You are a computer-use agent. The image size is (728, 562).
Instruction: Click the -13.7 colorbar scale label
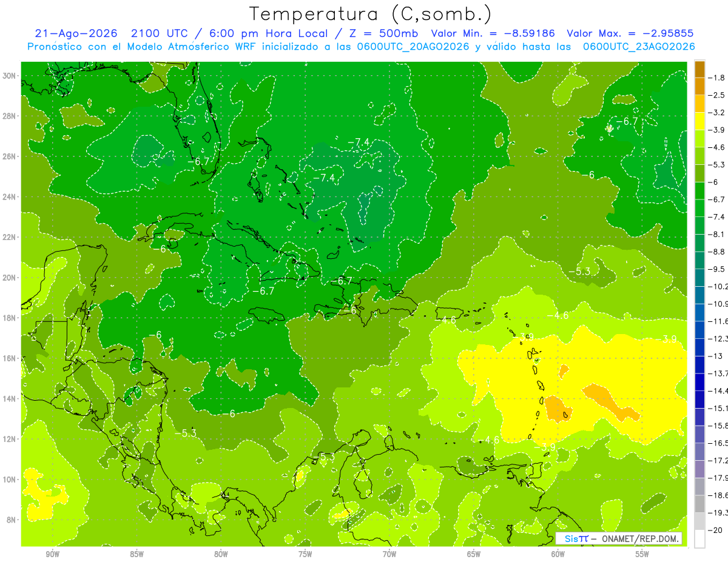pyautogui.click(x=719, y=373)
